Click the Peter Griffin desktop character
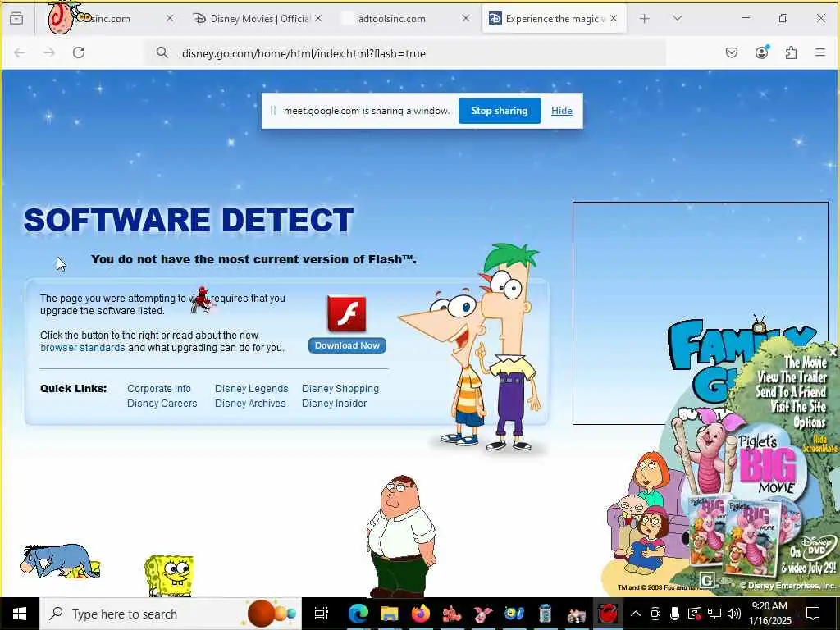Image resolution: width=840 pixels, height=630 pixels. click(x=400, y=536)
